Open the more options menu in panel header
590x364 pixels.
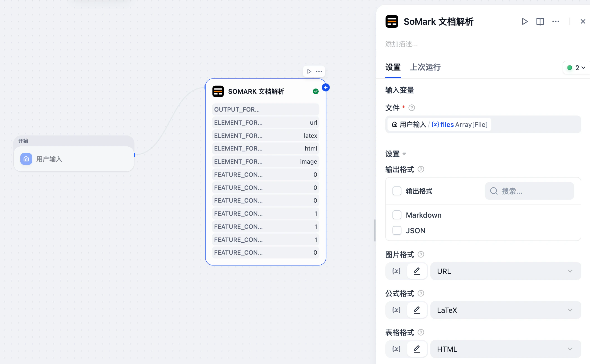point(555,22)
